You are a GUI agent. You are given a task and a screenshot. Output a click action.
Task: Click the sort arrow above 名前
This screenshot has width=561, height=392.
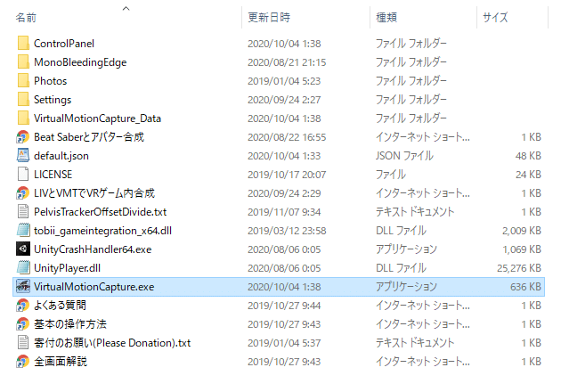point(126,9)
